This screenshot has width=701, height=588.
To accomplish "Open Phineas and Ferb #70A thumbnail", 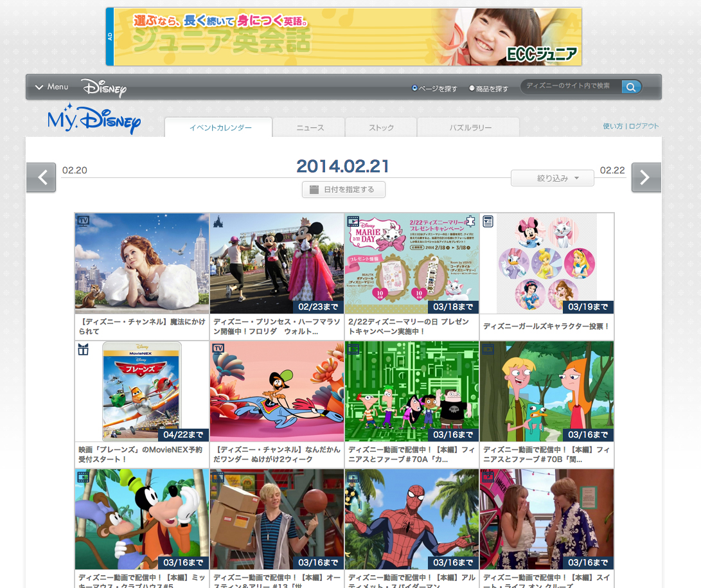I will point(412,391).
